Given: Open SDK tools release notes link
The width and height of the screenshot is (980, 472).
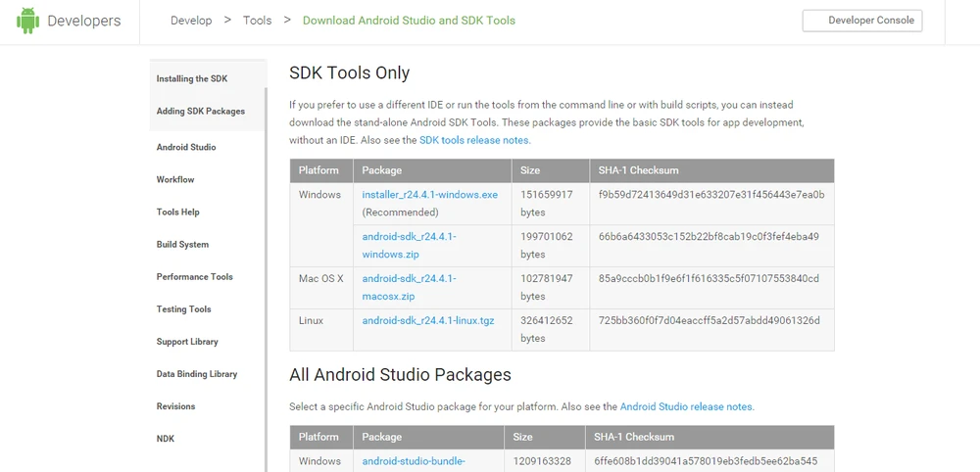Looking at the screenshot, I should pos(474,141).
